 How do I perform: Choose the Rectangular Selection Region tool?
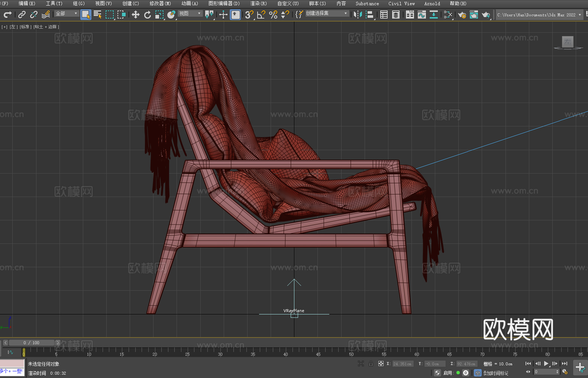[x=110, y=14]
